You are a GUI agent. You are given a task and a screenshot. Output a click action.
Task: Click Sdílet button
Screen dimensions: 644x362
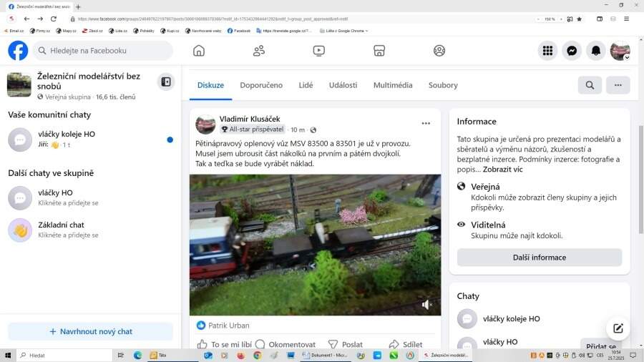click(x=406, y=344)
